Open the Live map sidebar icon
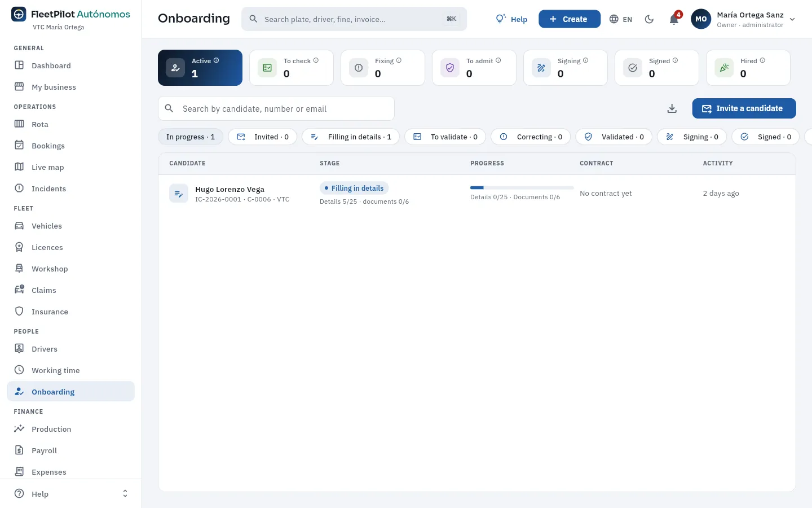Image resolution: width=812 pixels, height=508 pixels. point(19,167)
